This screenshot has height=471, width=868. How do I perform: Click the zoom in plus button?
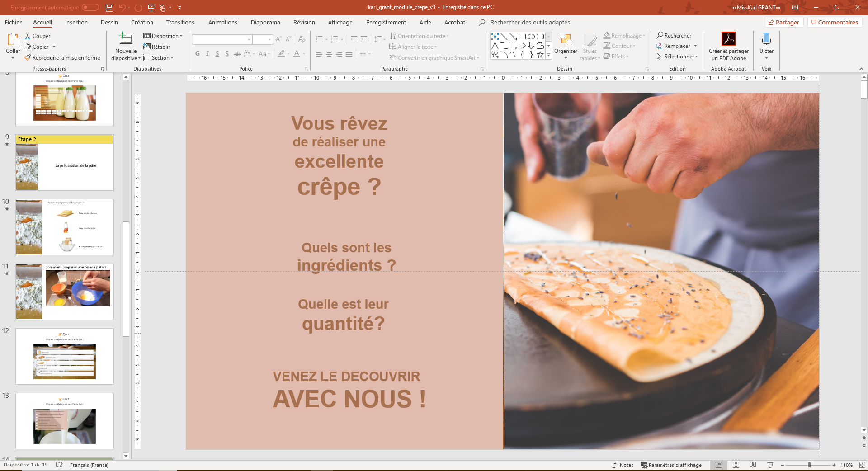[834, 465]
